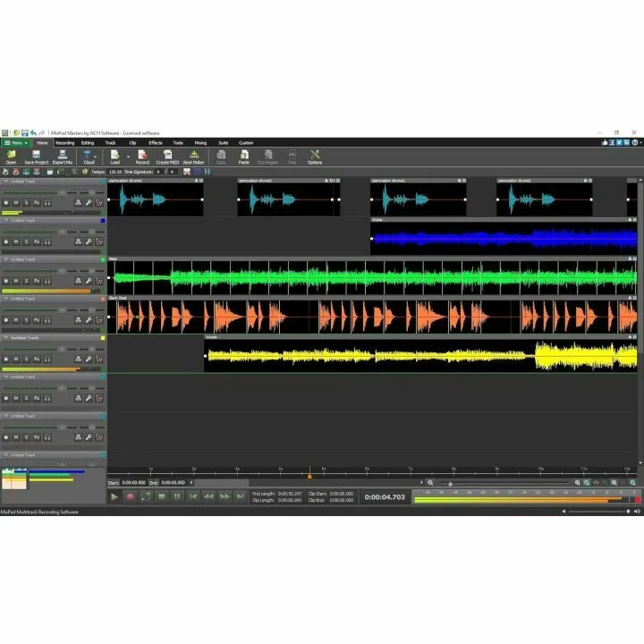Screen dimensions: 644x644
Task: Collapse the second Untitled Track header arrow
Action: (6, 221)
